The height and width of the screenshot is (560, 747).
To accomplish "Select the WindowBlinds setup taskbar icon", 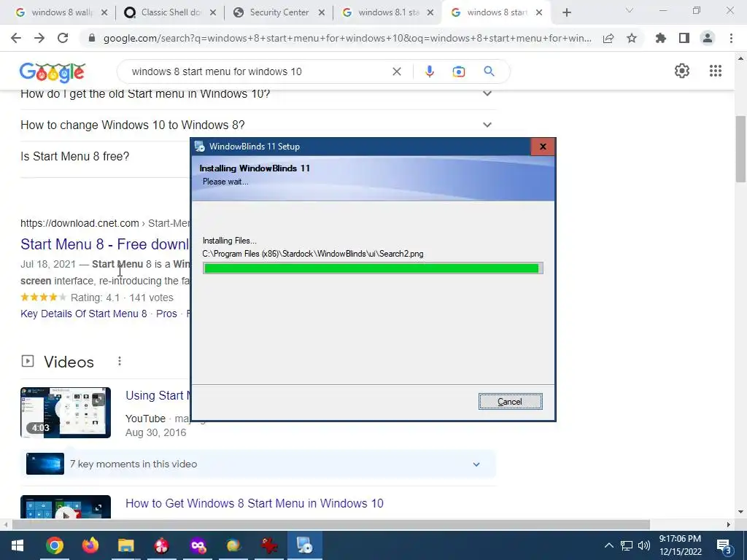I will tap(305, 545).
